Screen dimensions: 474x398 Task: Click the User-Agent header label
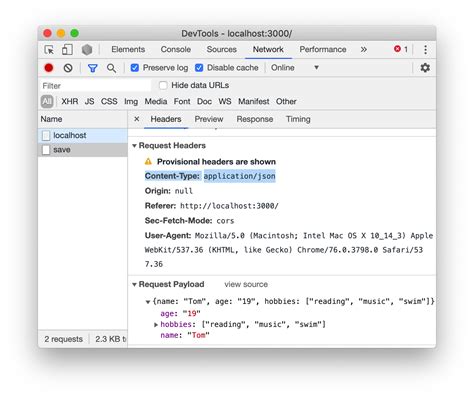coord(168,236)
